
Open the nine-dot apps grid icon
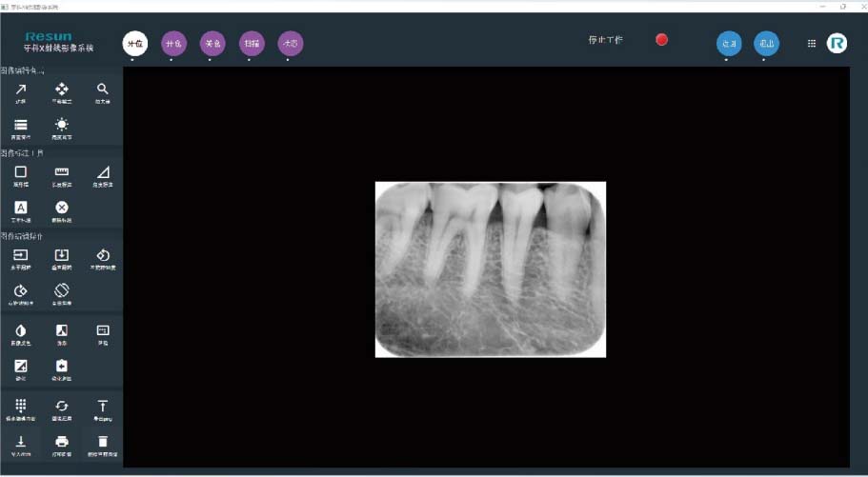tap(812, 43)
